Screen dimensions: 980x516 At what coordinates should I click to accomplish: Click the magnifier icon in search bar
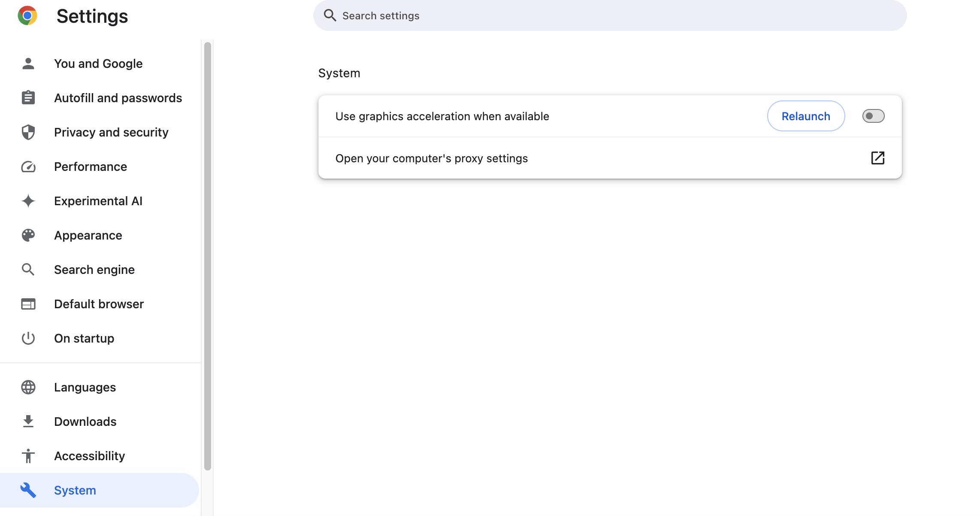[330, 15]
